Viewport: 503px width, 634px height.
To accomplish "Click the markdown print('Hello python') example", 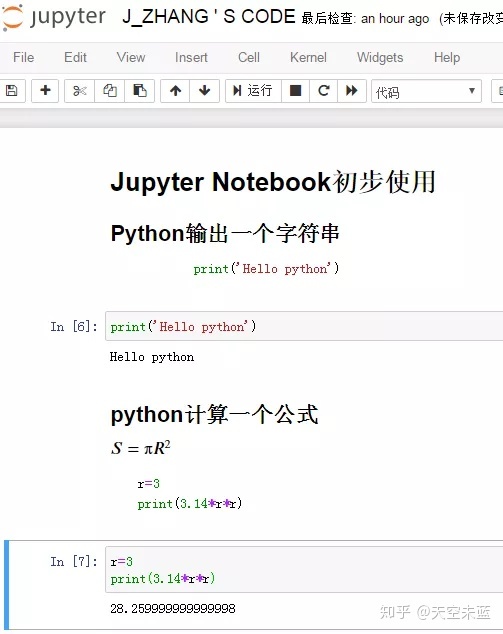I will [x=266, y=268].
